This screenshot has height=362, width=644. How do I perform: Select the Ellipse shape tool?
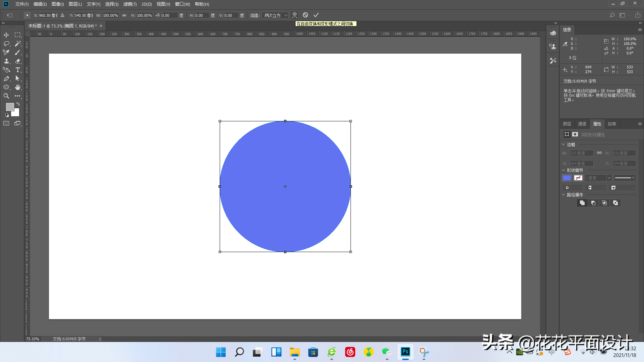point(6,87)
